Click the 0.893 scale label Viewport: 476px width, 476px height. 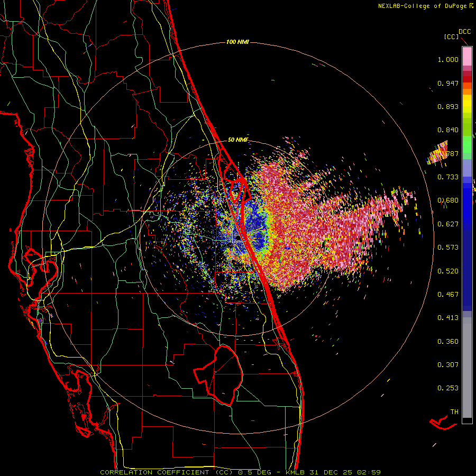click(x=448, y=106)
